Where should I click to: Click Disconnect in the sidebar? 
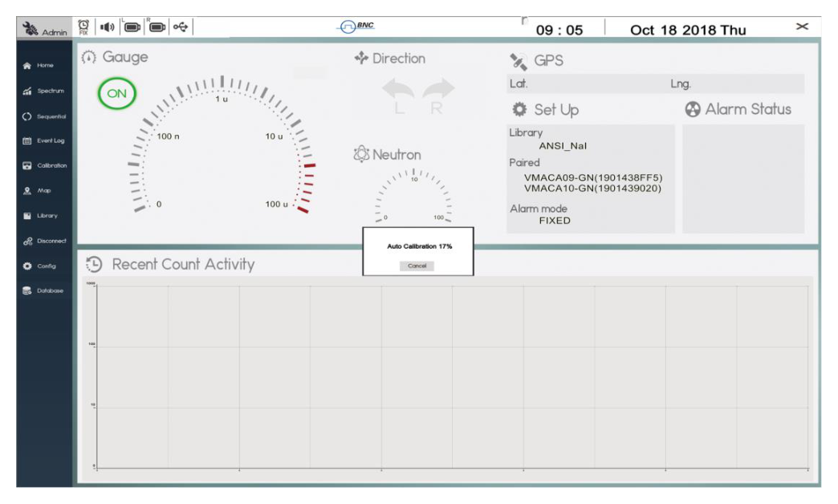point(44,241)
